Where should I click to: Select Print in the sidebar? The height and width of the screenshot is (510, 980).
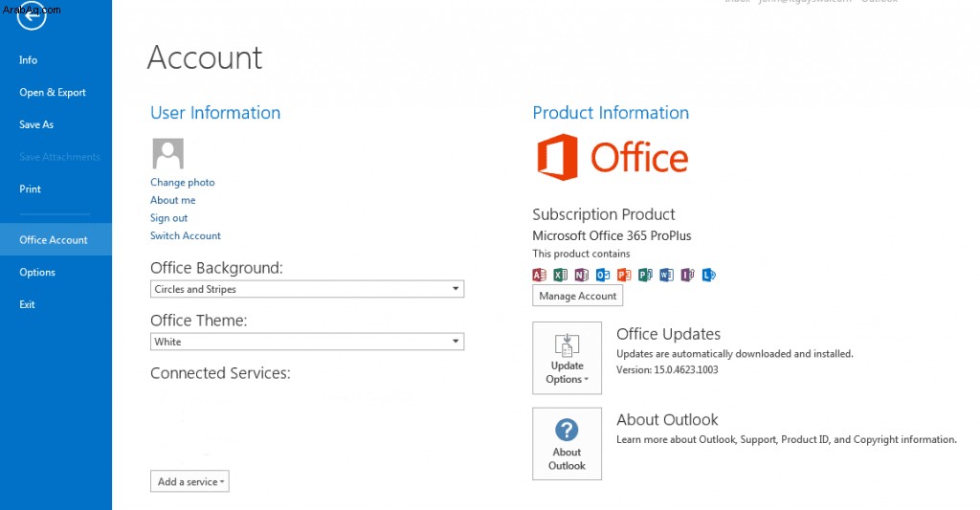point(30,188)
